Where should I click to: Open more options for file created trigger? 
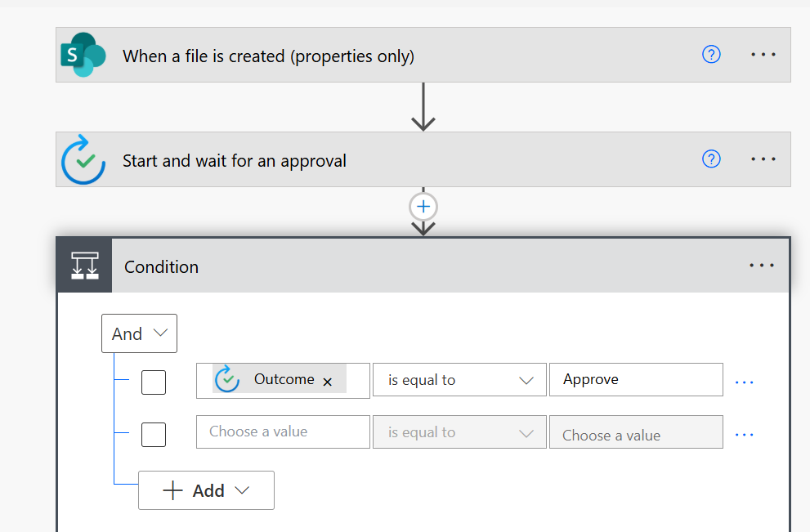tap(763, 54)
